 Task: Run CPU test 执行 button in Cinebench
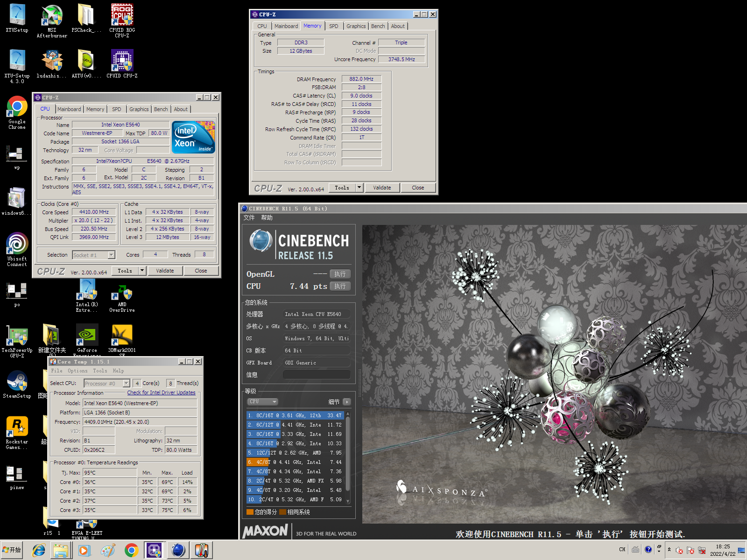(340, 286)
